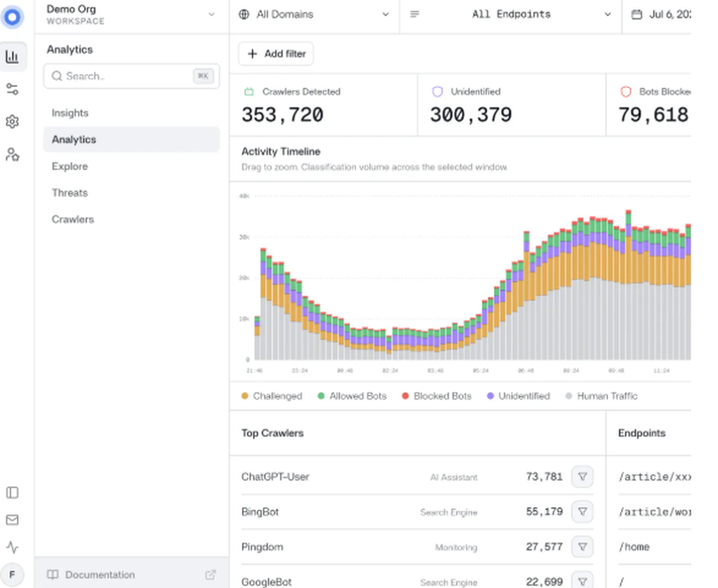Click the lines icon beside All Endpoints
Image resolution: width=718 pixels, height=588 pixels.
tap(414, 14)
